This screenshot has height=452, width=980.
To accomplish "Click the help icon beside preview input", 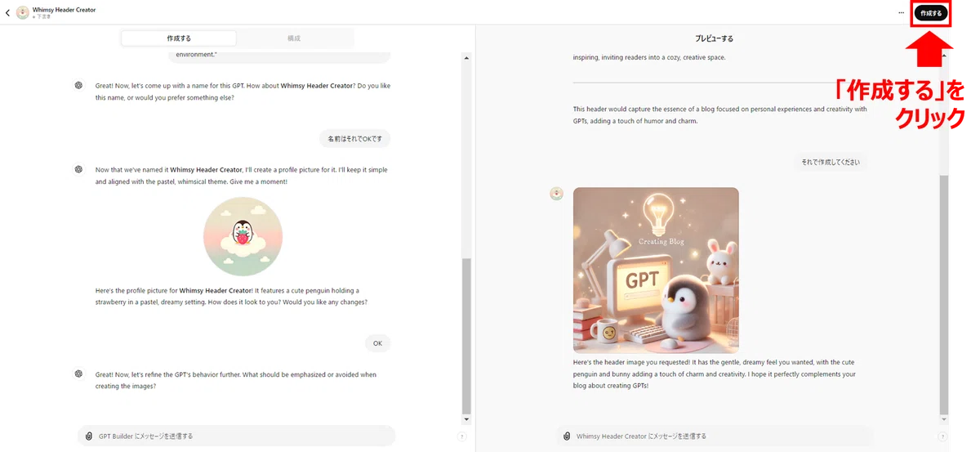I will point(942,437).
